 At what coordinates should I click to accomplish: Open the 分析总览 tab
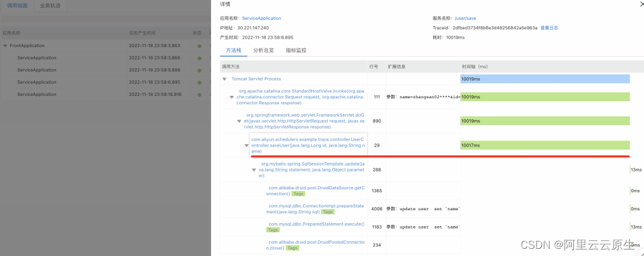[264, 51]
